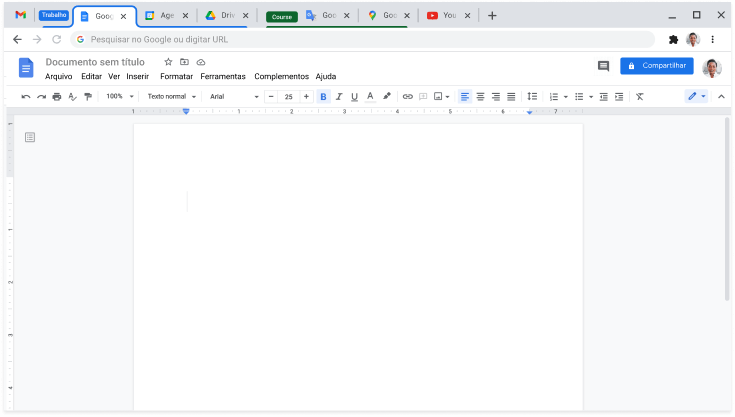Open a new tab with plus button
The image size is (735, 417).
coord(492,15)
